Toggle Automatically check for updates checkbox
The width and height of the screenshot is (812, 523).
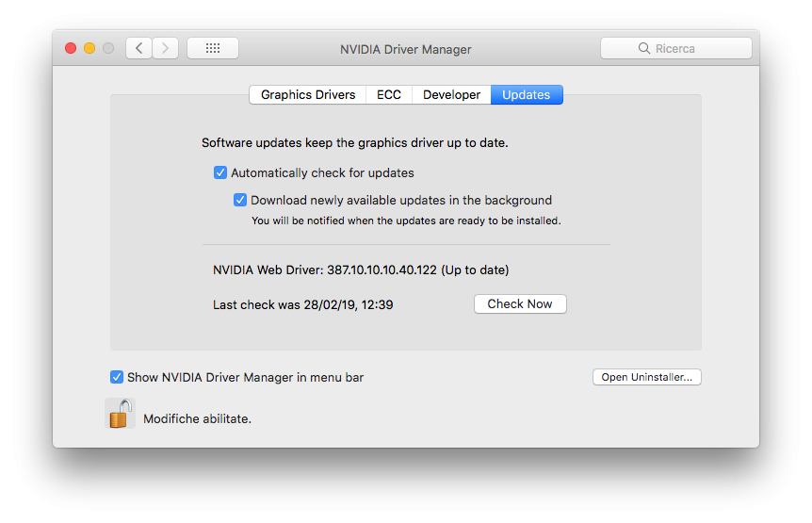(x=220, y=172)
